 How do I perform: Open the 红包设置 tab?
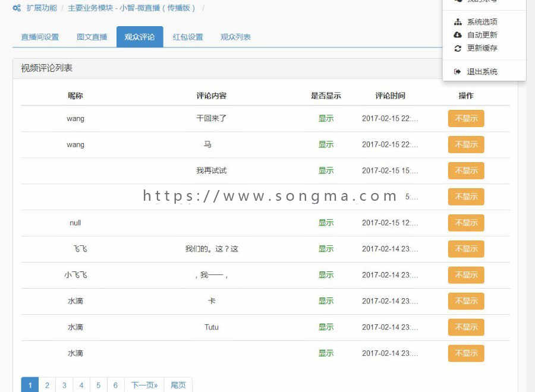tap(188, 37)
